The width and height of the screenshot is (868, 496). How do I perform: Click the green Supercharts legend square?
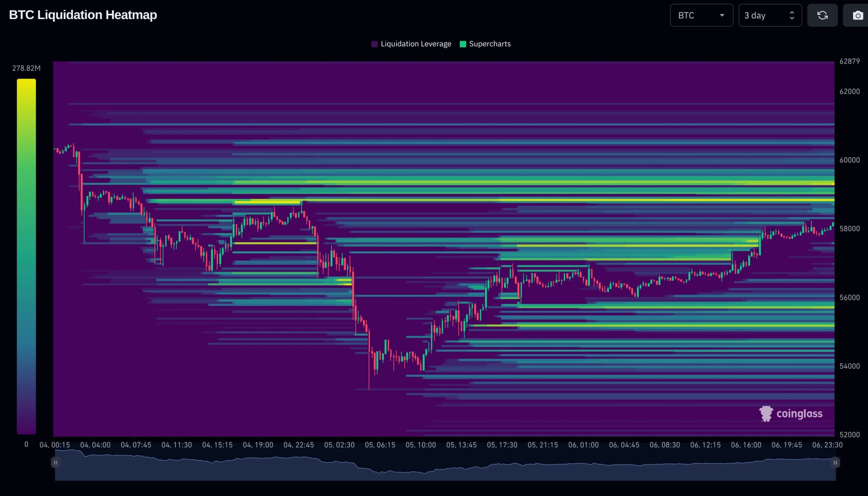pyautogui.click(x=463, y=44)
